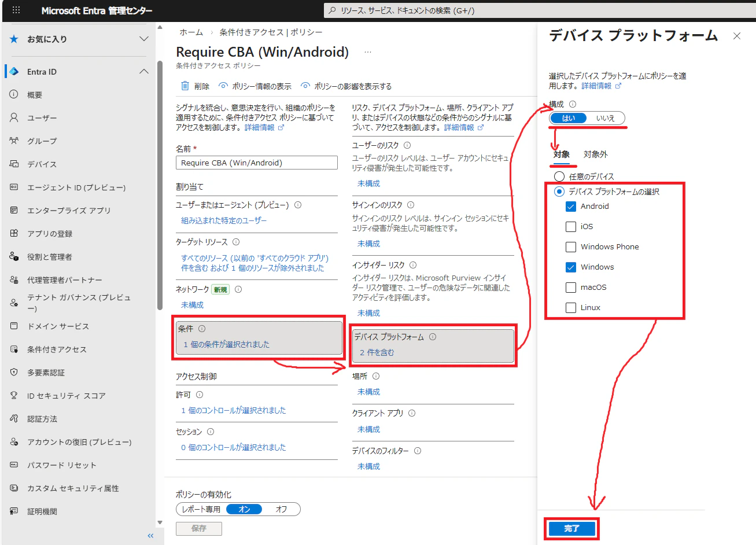756x545 pixels.
Task: Check the Windows Phone checkbox
Action: coord(571,247)
